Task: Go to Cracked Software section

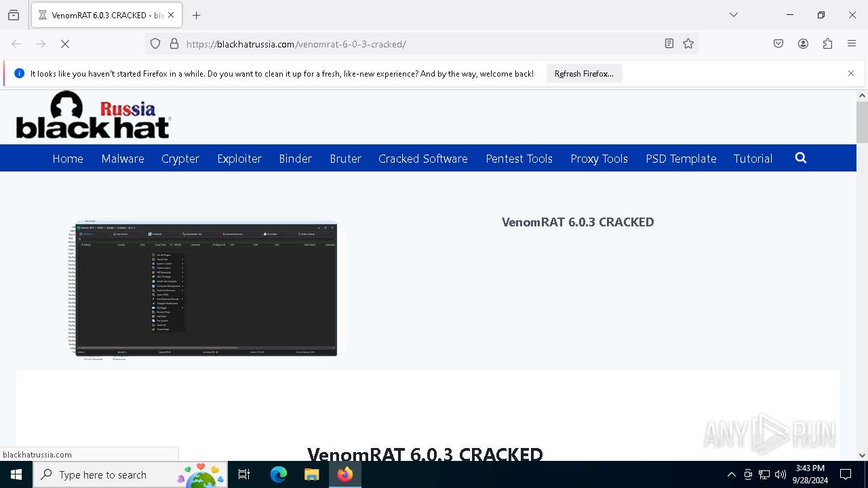Action: coord(423,159)
